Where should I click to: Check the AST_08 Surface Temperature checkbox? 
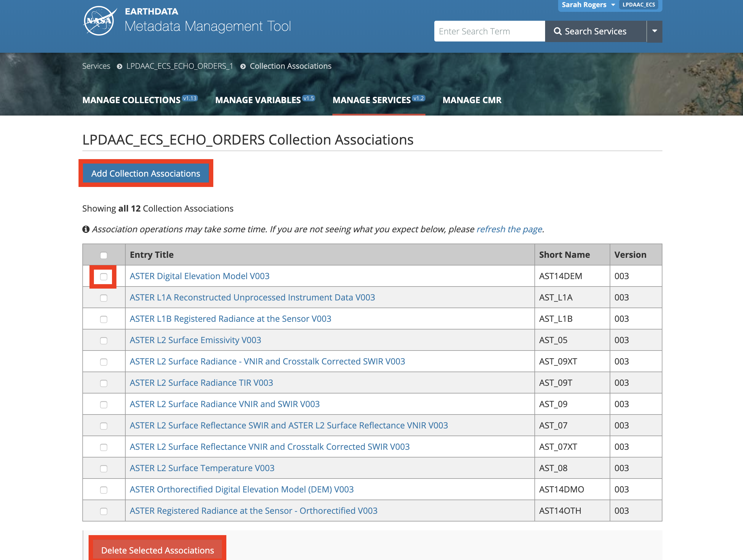click(x=103, y=469)
